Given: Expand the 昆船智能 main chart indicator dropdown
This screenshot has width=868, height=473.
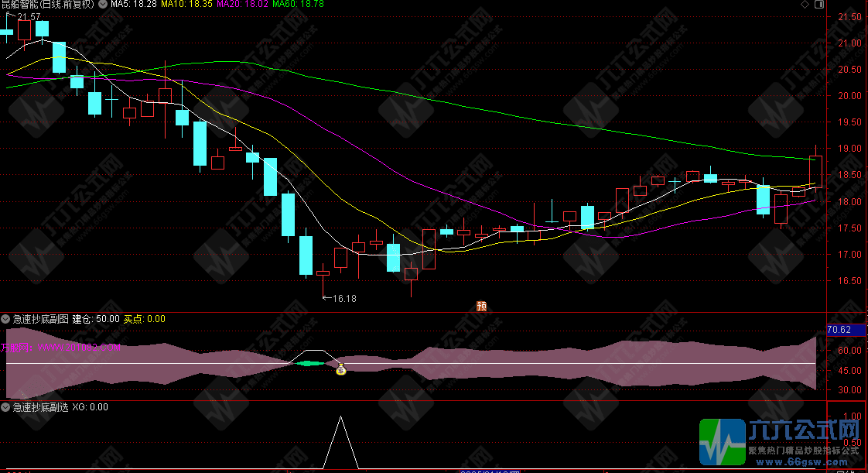Looking at the screenshot, I should [104, 5].
